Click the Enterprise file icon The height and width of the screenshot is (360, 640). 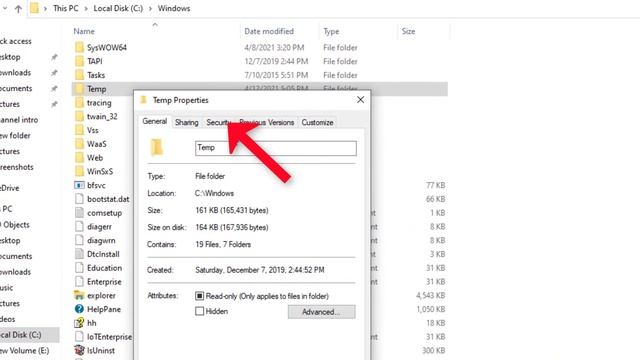click(79, 282)
